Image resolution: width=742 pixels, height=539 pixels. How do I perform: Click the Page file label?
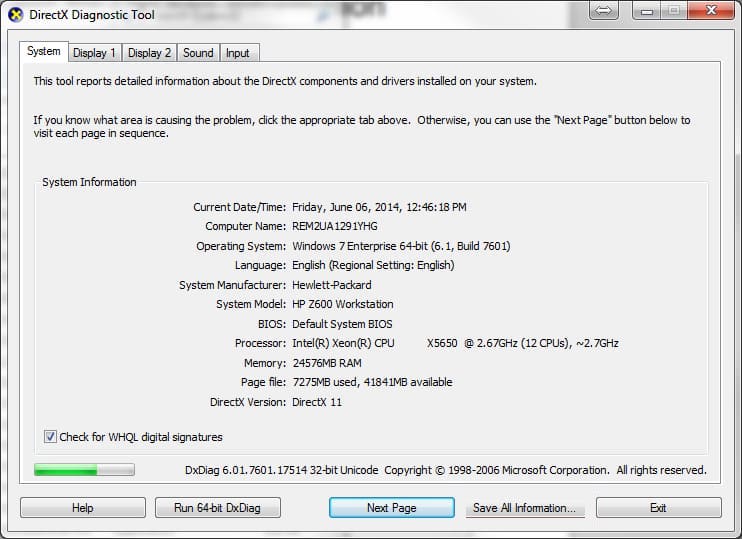pyautogui.click(x=264, y=382)
